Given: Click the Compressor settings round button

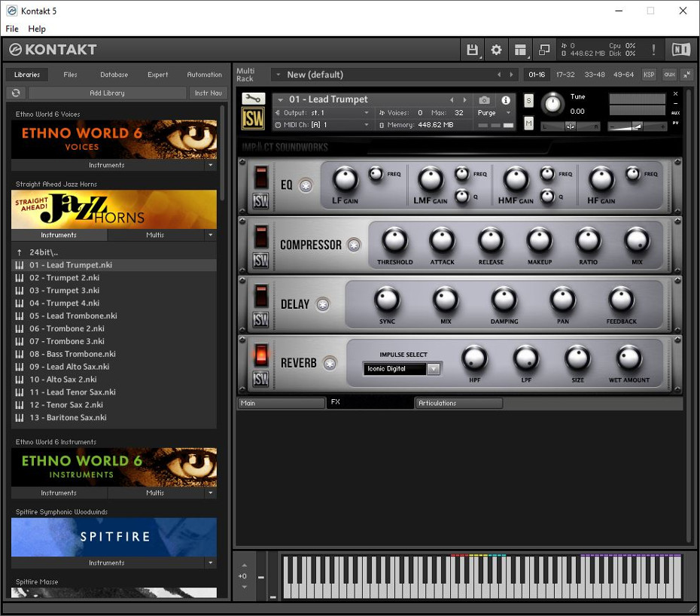Looking at the screenshot, I should pos(354,245).
